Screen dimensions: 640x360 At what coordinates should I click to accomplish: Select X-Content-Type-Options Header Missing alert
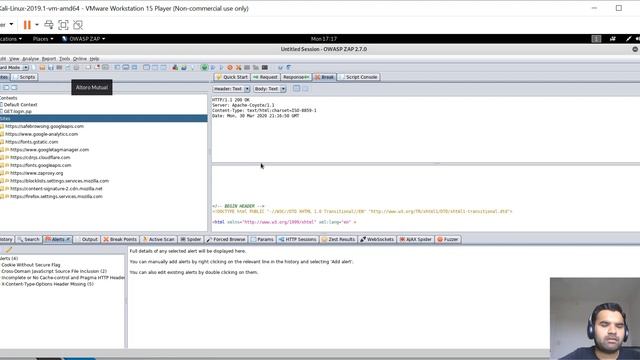47,284
